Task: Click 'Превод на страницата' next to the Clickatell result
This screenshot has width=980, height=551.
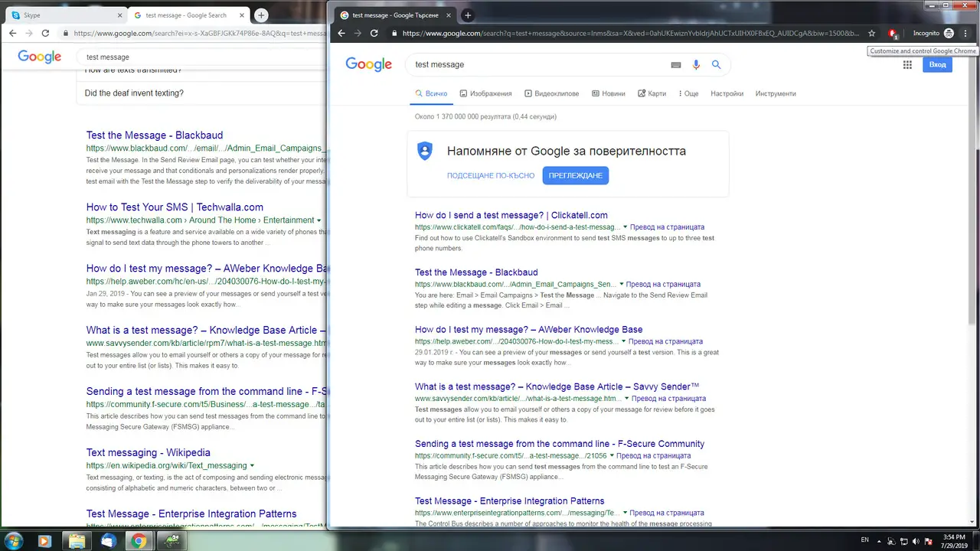Action: (x=667, y=227)
